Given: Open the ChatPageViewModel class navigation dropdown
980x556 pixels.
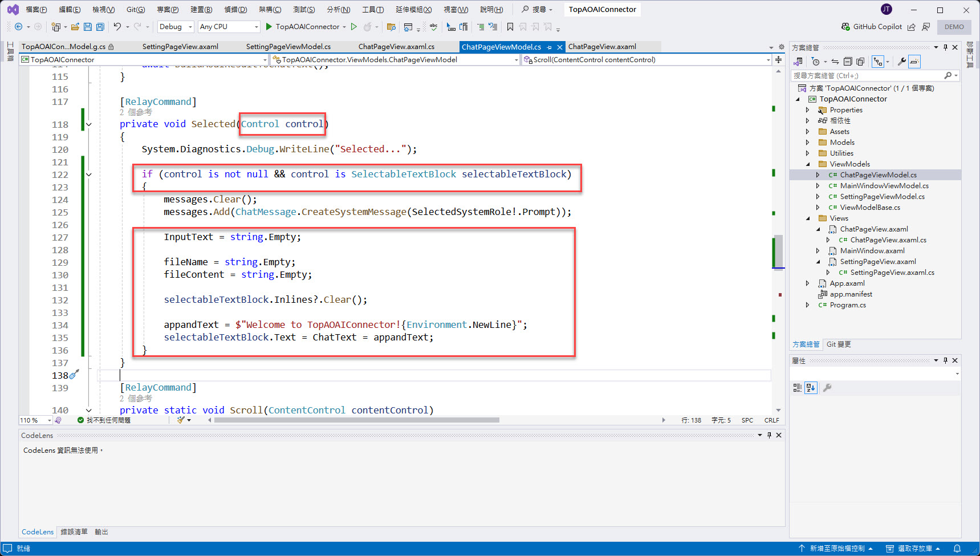Looking at the screenshot, I should [x=395, y=59].
